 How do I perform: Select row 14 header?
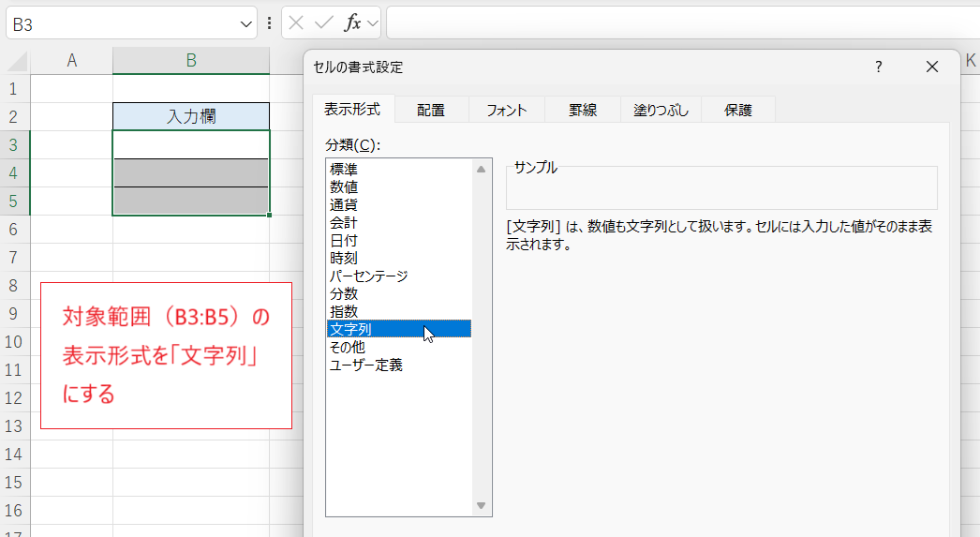pos(14,455)
